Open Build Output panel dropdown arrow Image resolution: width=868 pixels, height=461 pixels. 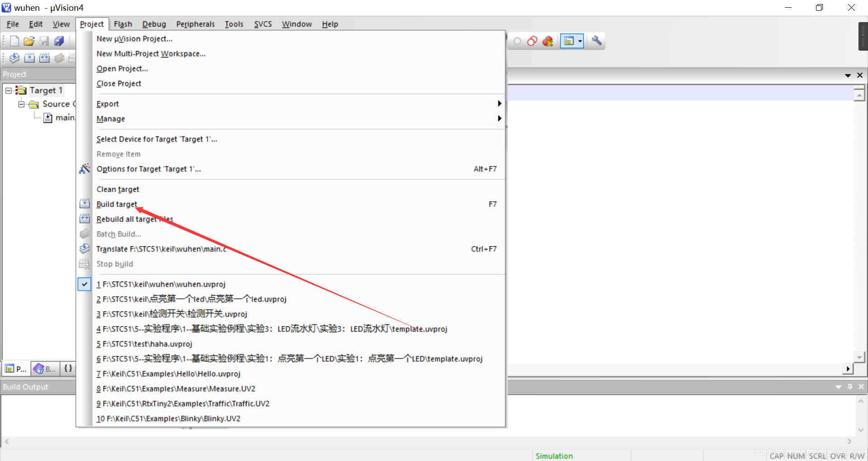tap(838, 387)
